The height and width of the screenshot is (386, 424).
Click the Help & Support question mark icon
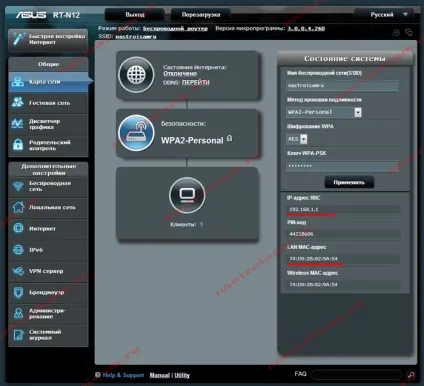(98, 375)
